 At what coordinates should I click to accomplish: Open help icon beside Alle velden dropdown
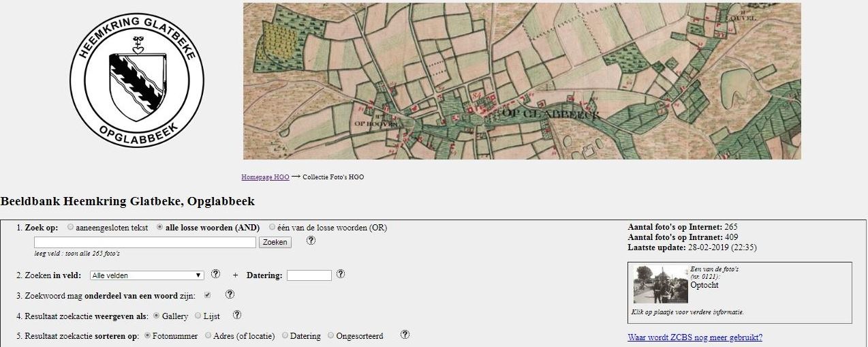point(215,274)
